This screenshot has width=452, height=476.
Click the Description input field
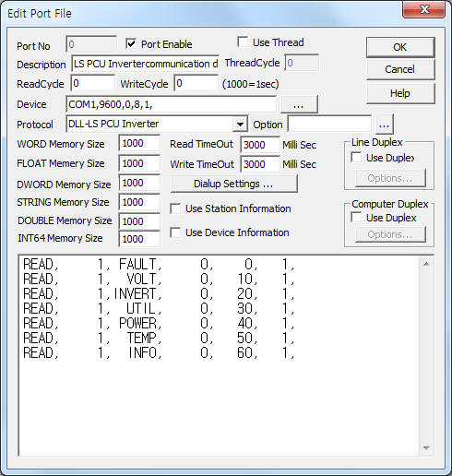pyautogui.click(x=145, y=64)
